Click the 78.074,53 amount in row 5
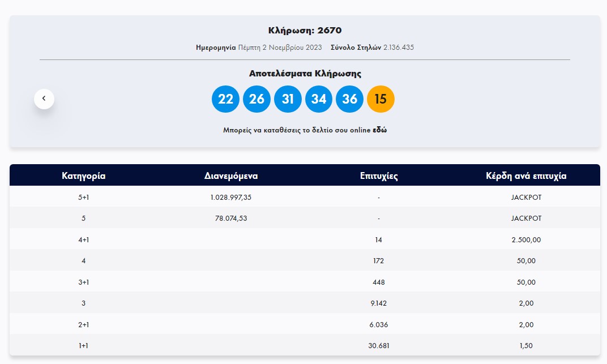The width and height of the screenshot is (607, 364). coord(231,218)
